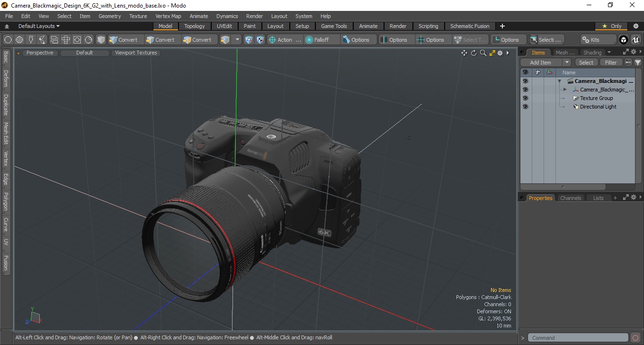Click the Name column header
Viewport: 644px width, 345px height.
point(569,73)
